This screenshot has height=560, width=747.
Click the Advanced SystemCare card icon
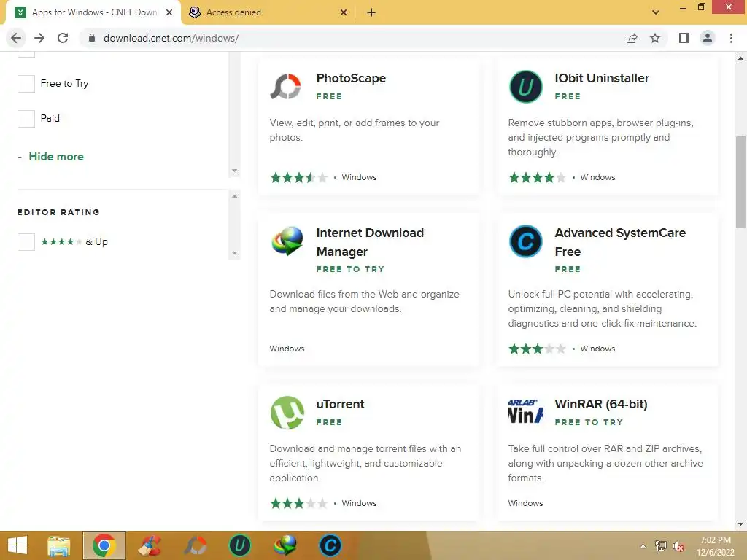525,241
